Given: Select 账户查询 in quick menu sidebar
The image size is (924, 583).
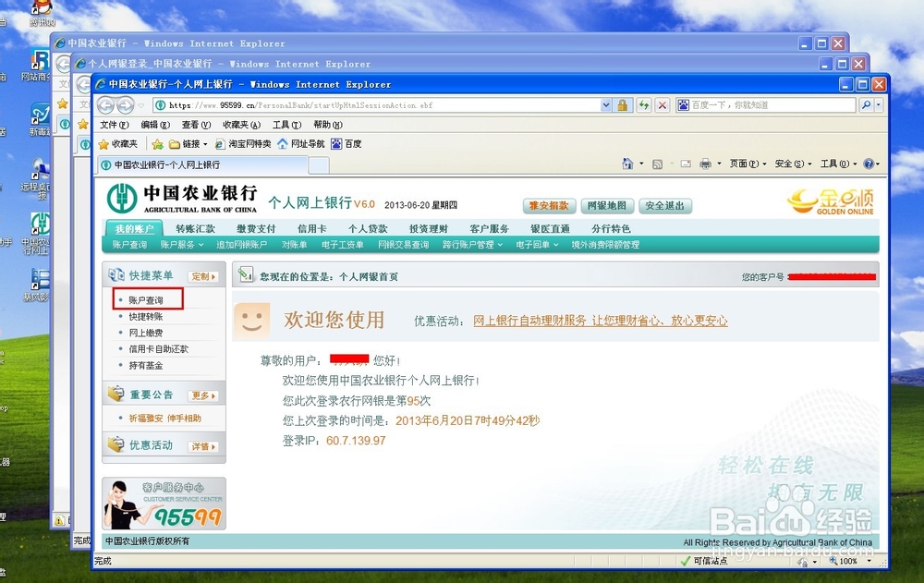Looking at the screenshot, I should 146,300.
